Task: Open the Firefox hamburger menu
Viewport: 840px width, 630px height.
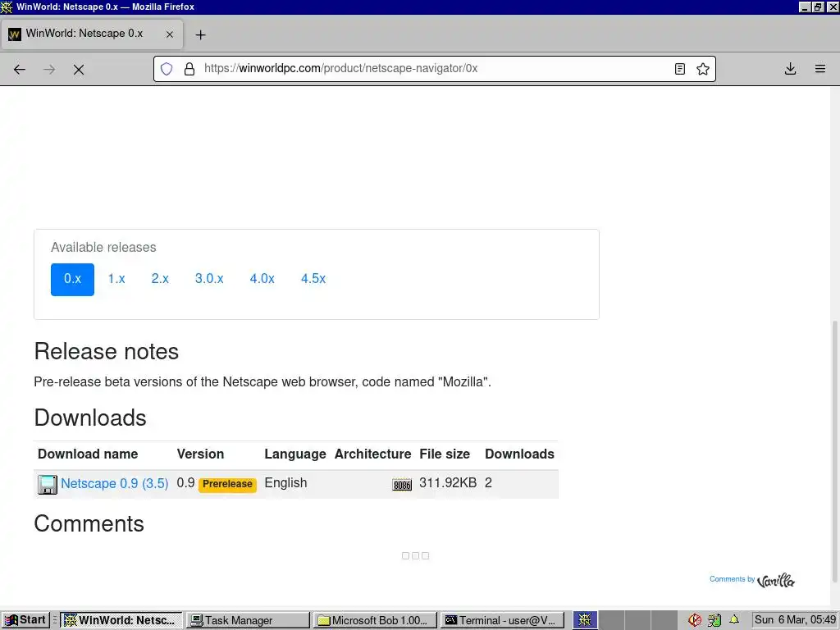Action: [820, 69]
